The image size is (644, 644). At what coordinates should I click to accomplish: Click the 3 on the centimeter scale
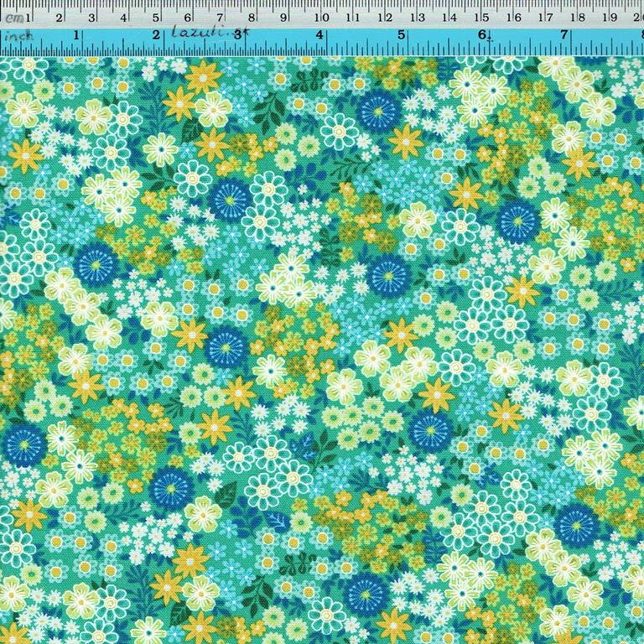(x=91, y=18)
